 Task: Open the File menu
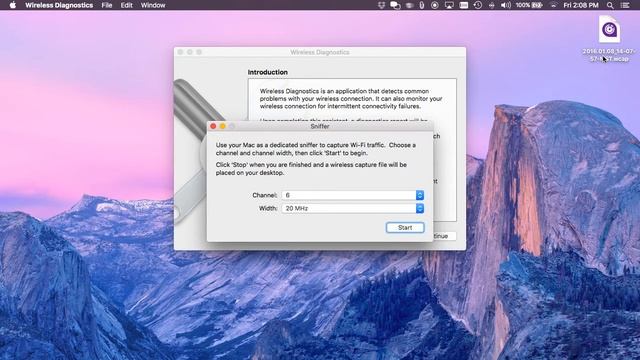(x=107, y=5)
